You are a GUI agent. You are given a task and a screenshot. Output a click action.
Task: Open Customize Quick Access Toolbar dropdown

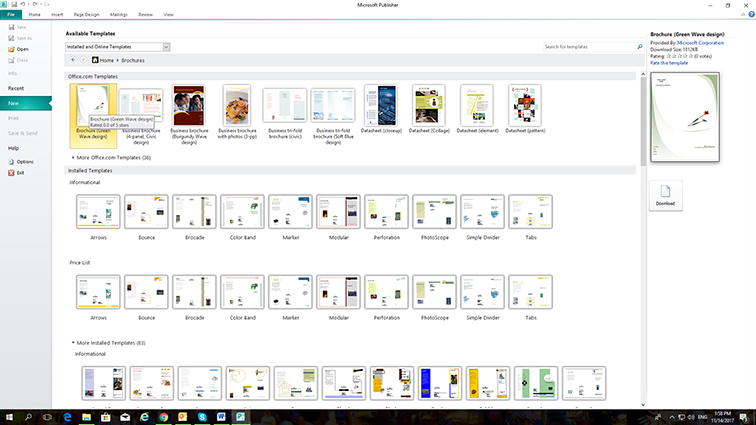(x=47, y=4)
